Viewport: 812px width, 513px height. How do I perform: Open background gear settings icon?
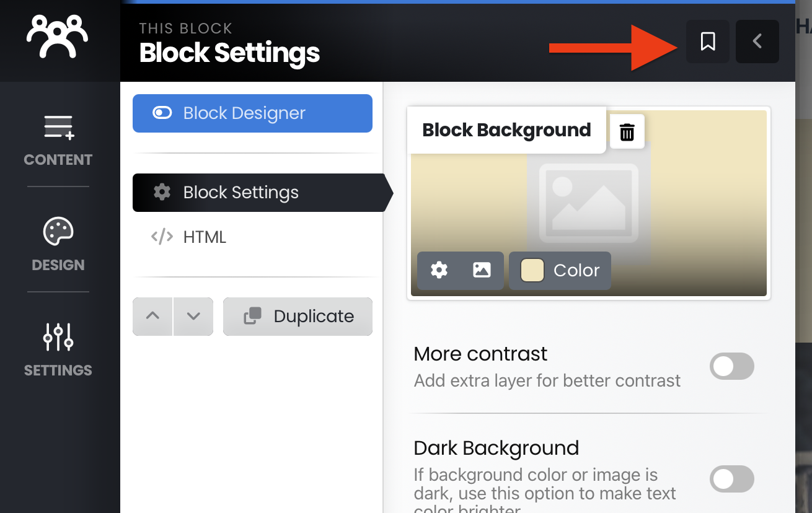point(439,270)
